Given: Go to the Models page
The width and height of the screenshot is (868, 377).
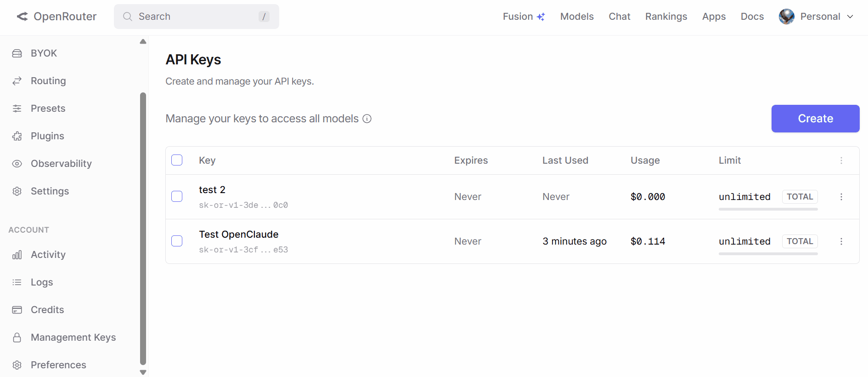Looking at the screenshot, I should (x=577, y=17).
